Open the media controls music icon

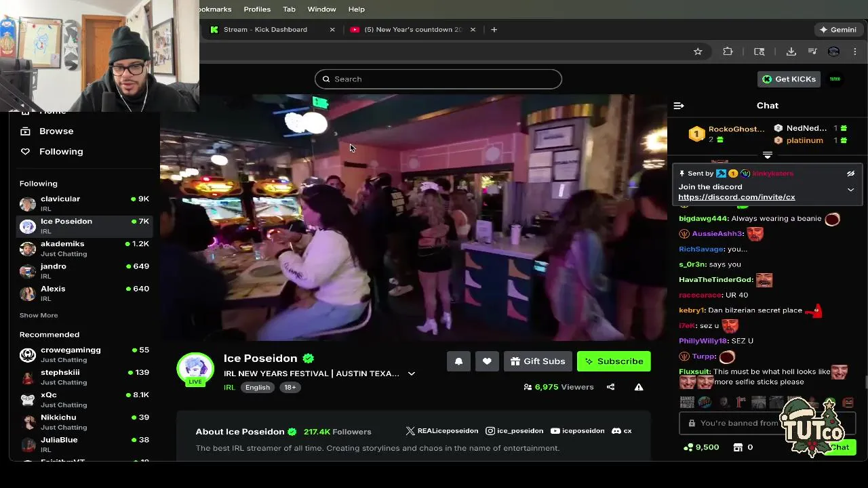click(x=812, y=52)
